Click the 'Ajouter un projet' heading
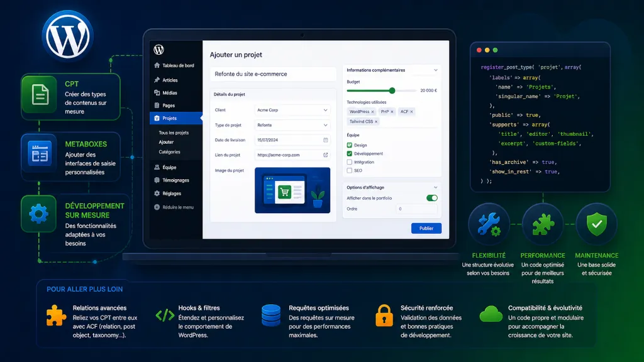This screenshot has width=644, height=362. coord(236,55)
